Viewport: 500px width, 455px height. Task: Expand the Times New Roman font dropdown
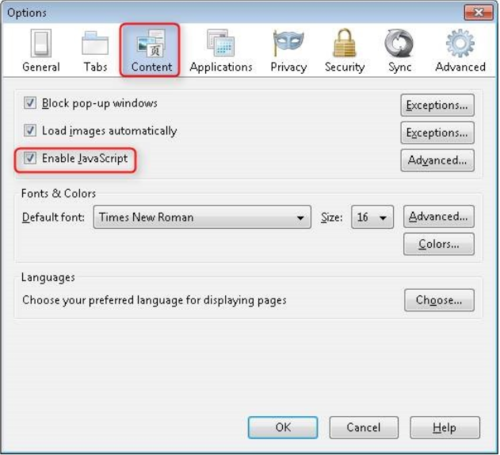pyautogui.click(x=202, y=217)
